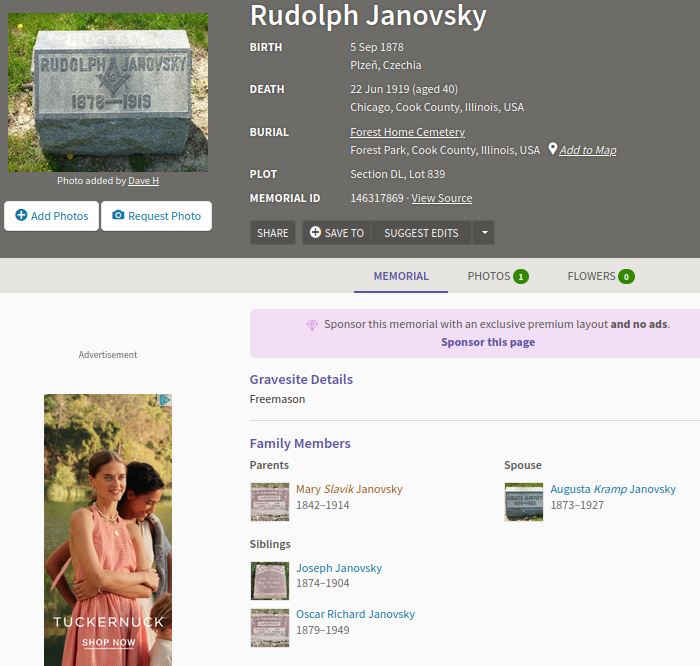Open Augusta Kramp Janovsky's memorial link
The image size is (700, 666).
pos(612,489)
